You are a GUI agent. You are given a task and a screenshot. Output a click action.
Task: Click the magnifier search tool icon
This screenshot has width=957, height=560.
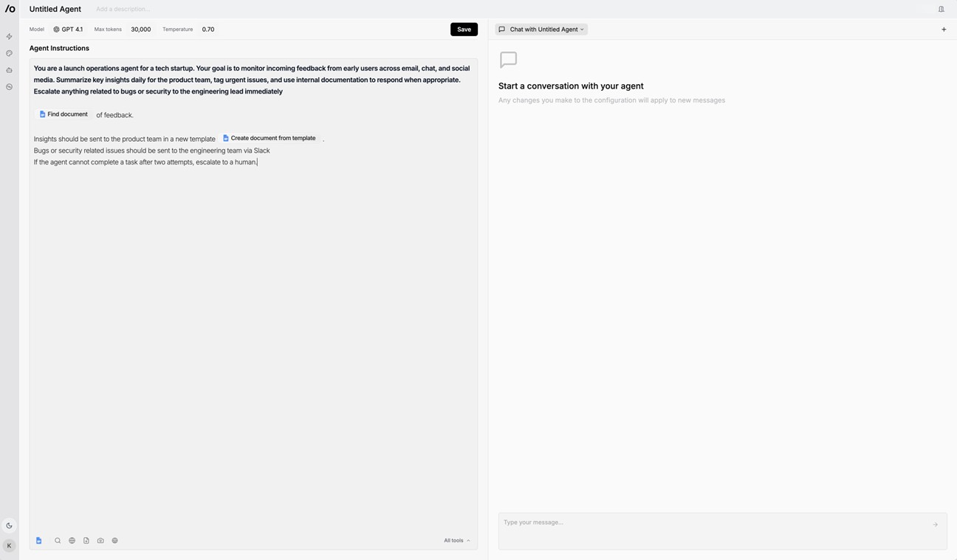pos(58,541)
